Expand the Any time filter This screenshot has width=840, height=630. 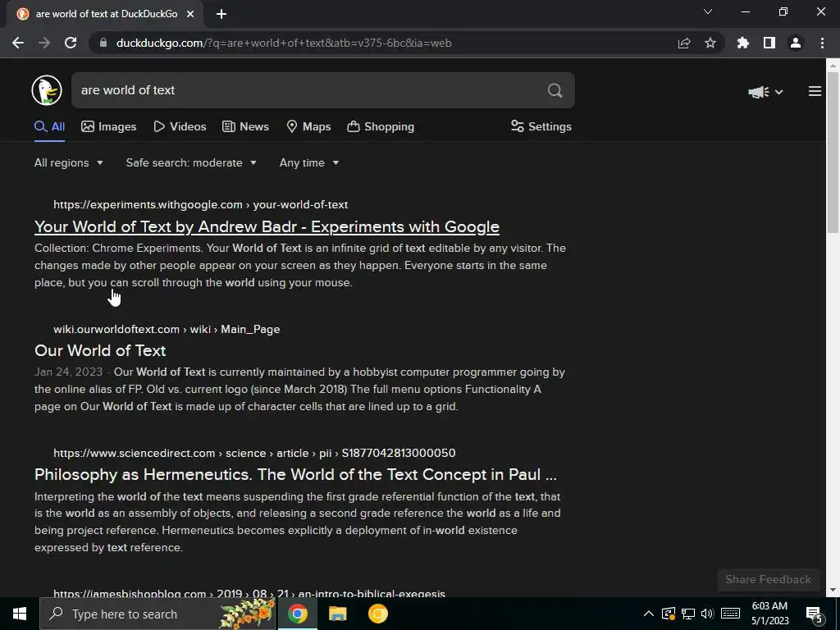coord(309,163)
